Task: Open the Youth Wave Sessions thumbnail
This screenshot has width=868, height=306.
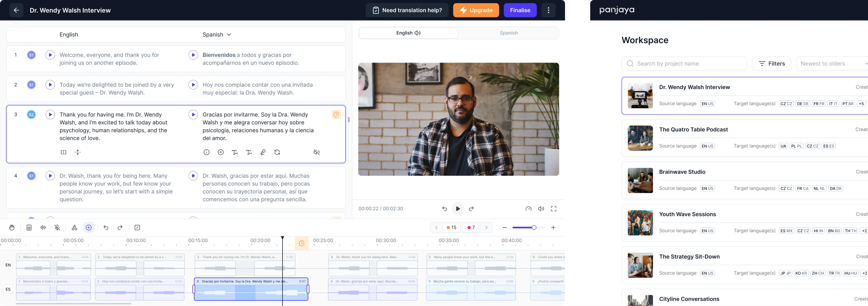Action: click(640, 223)
